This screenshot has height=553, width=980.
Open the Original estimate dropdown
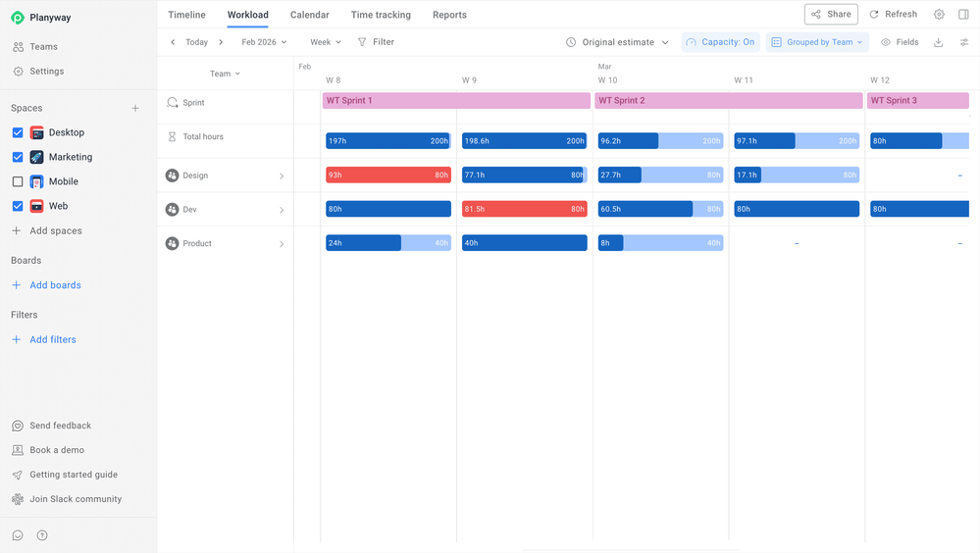click(x=617, y=42)
